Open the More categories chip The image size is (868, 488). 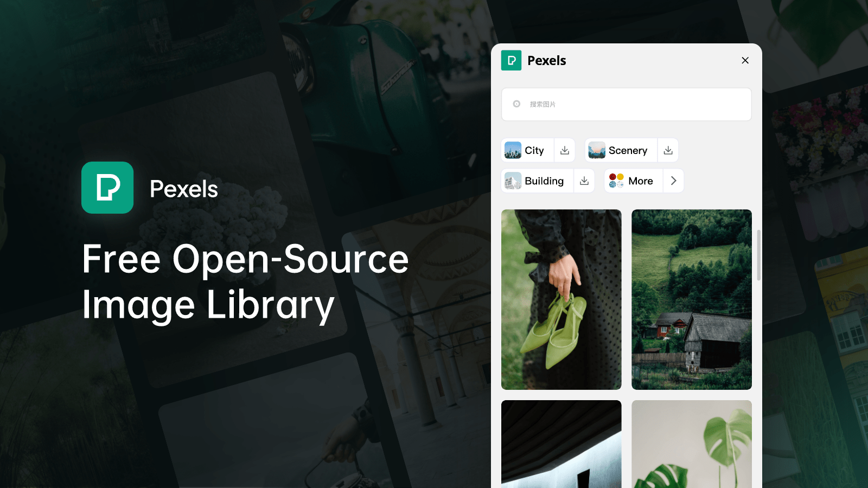pos(634,181)
